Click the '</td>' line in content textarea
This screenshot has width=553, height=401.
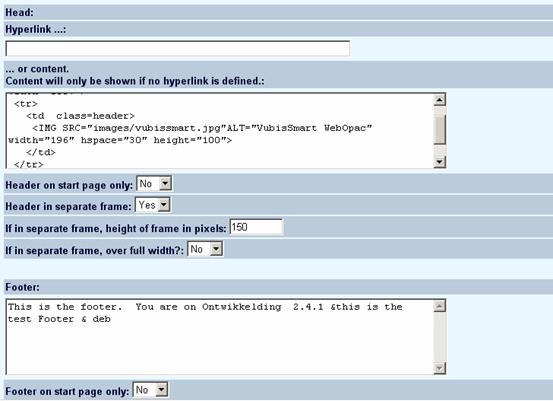click(41, 152)
